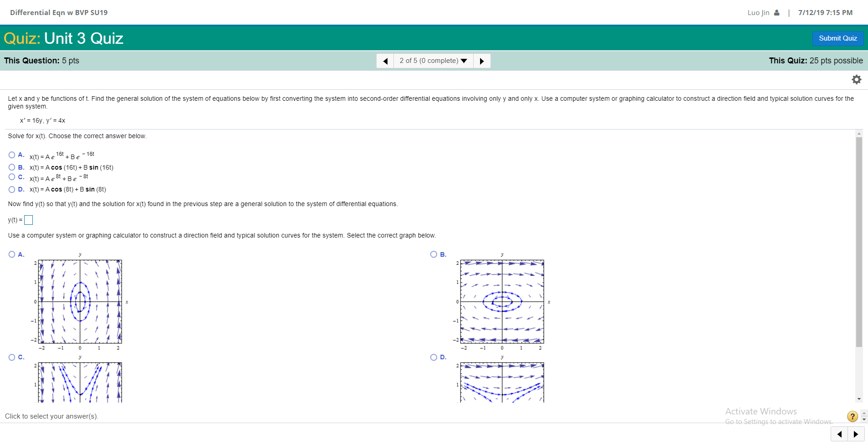The height and width of the screenshot is (445, 868).
Task: Open the '2 of 5 (0 complete)' question dropdown
Action: coord(434,61)
